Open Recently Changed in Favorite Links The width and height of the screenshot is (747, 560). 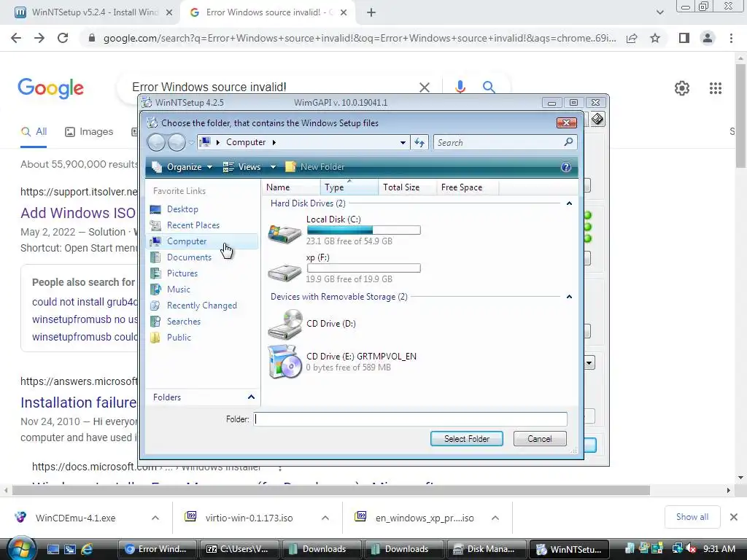(201, 306)
